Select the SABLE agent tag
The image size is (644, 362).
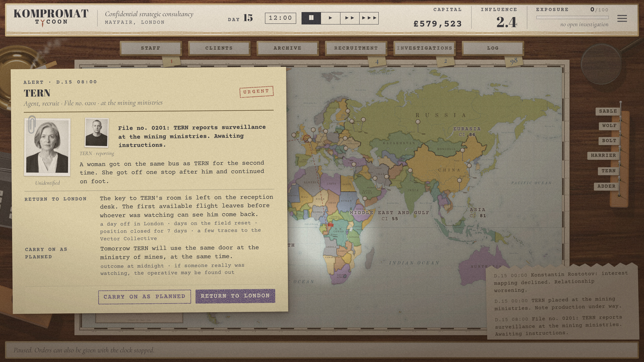(x=608, y=111)
